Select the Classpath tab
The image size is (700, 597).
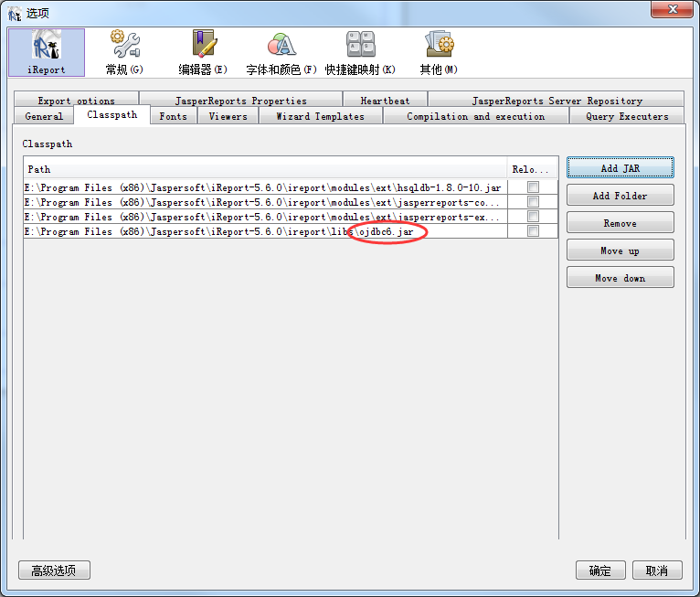pyautogui.click(x=112, y=115)
